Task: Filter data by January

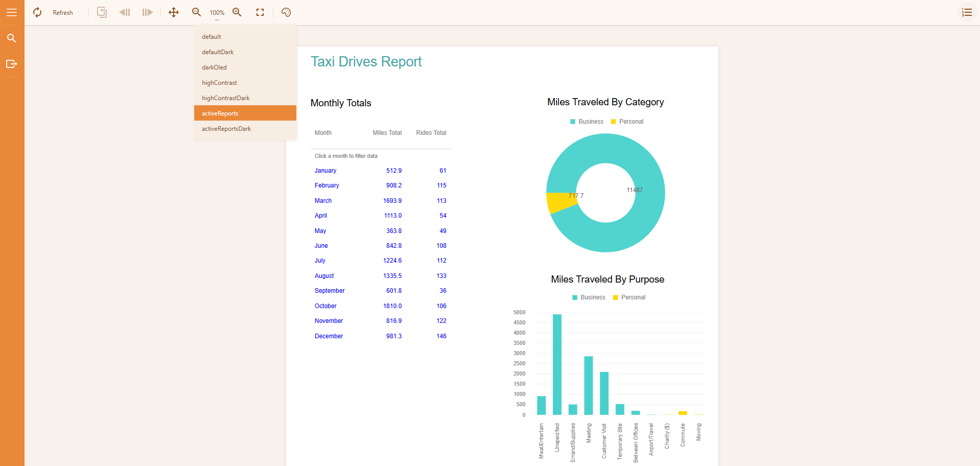Action: pyautogui.click(x=325, y=171)
